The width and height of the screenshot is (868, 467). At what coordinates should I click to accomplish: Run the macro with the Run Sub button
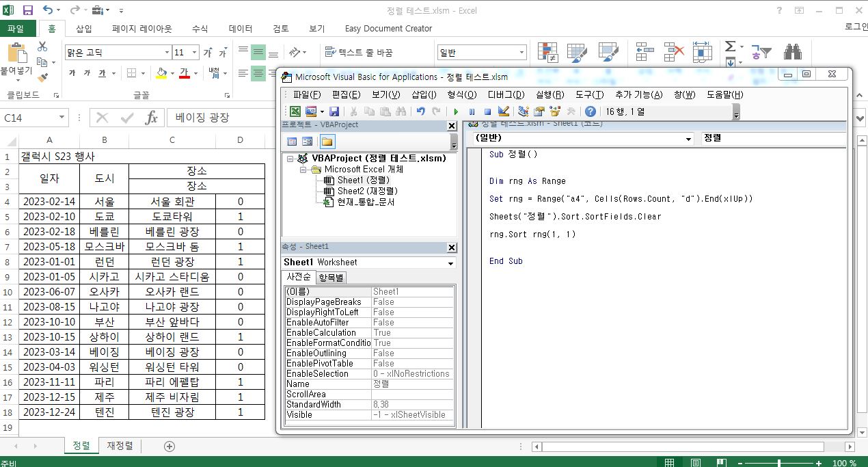457,111
